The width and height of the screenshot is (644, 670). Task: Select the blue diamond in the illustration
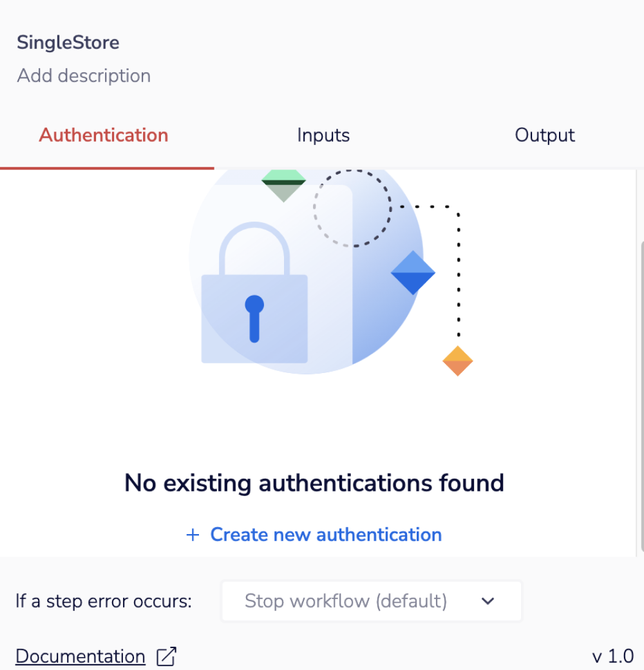(413, 273)
